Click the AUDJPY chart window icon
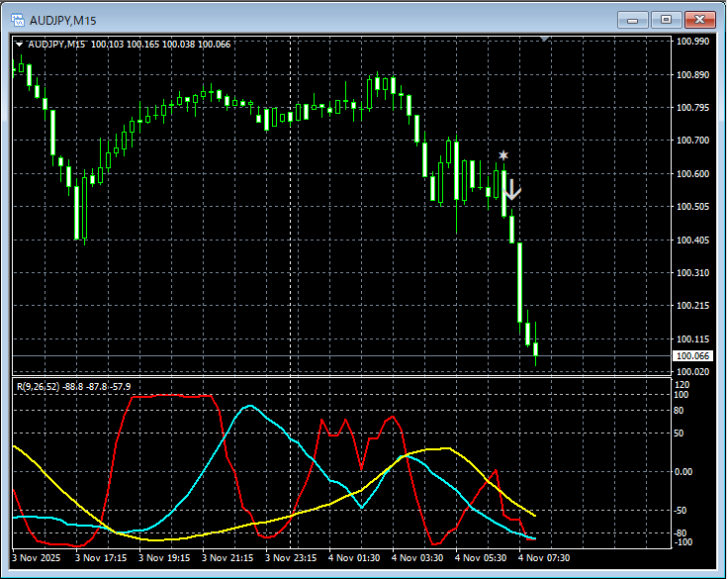This screenshot has height=579, width=728. 18,20
